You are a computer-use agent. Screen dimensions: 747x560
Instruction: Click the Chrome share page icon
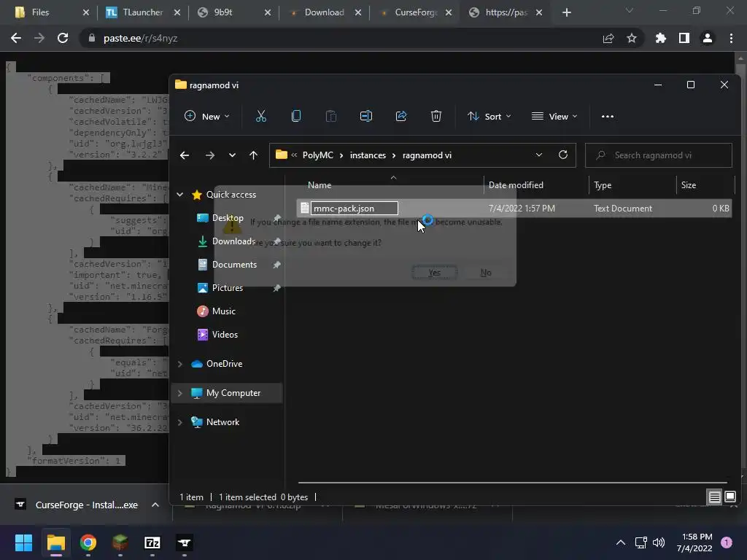(608, 38)
